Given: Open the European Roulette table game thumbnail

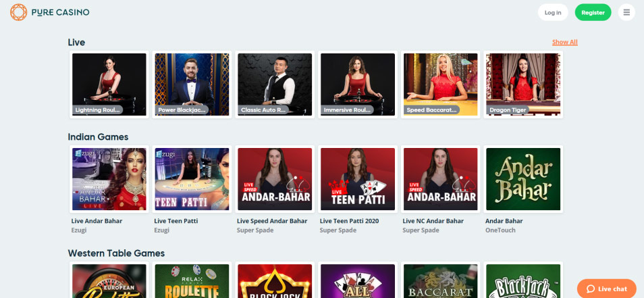Looking at the screenshot, I should coord(109,281).
